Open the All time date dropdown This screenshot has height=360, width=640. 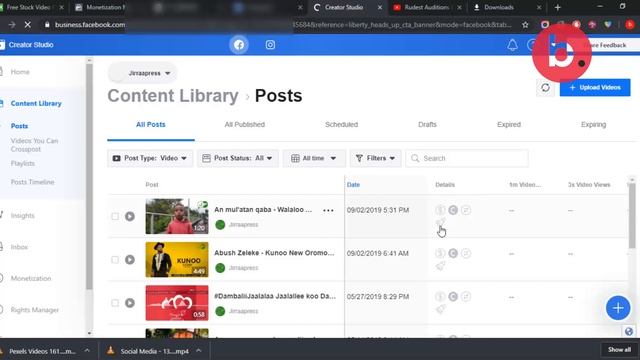[314, 158]
